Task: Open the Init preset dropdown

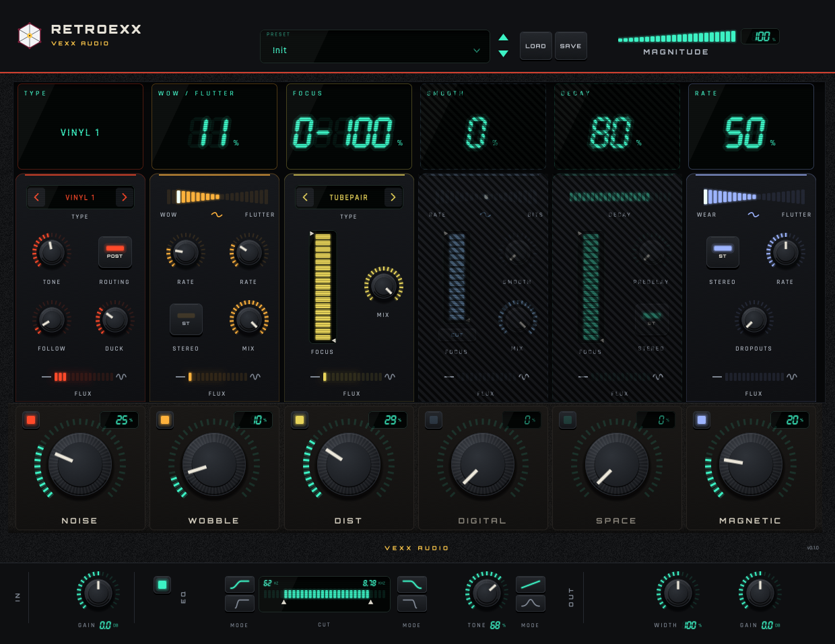Action: point(375,46)
